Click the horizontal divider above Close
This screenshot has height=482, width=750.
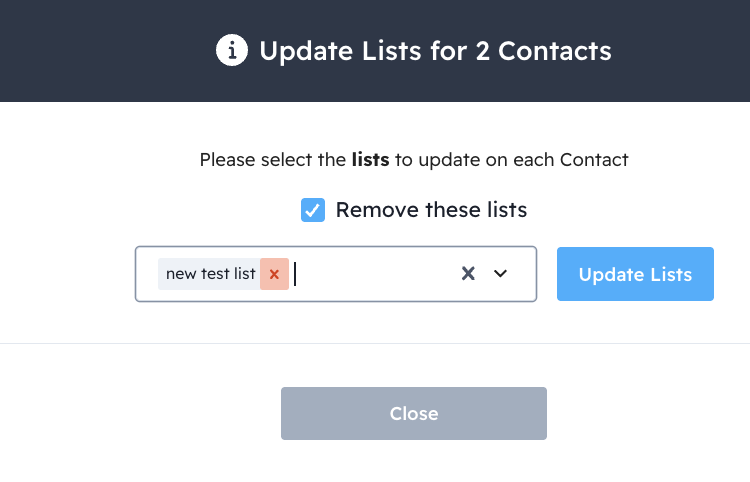(375, 343)
